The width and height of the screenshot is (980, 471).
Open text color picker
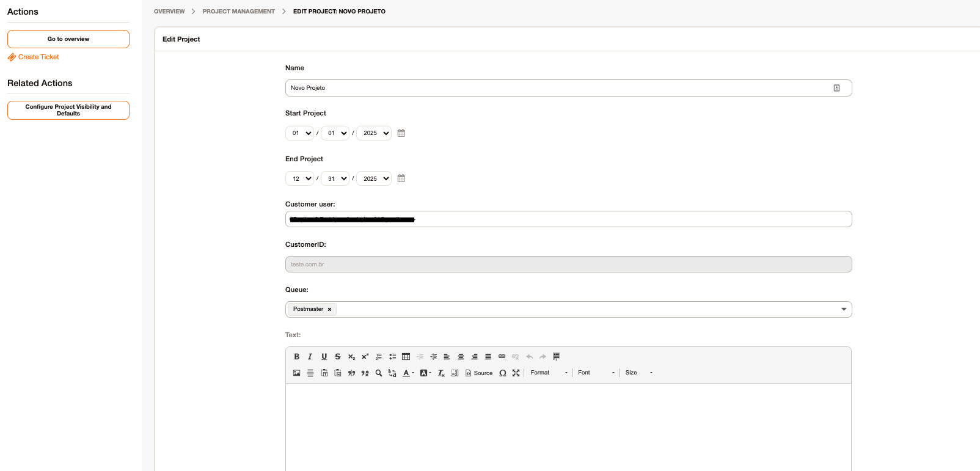tap(408, 373)
